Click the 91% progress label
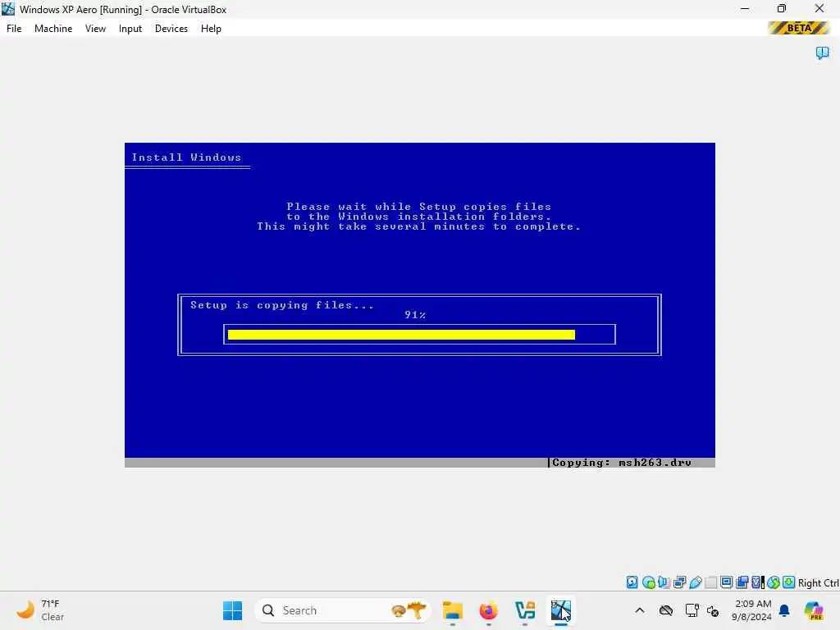840x630 pixels. (x=415, y=315)
